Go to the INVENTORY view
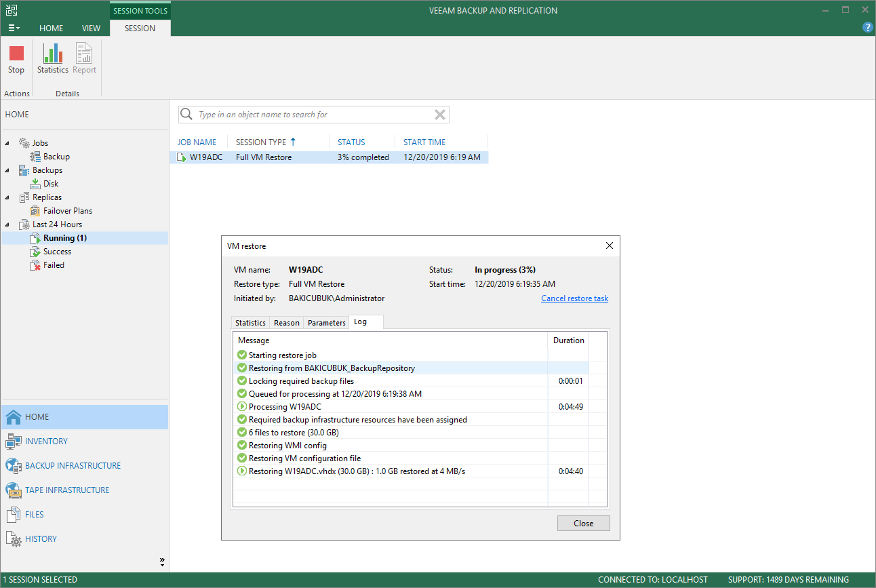This screenshot has height=588, width=876. [x=85, y=442]
